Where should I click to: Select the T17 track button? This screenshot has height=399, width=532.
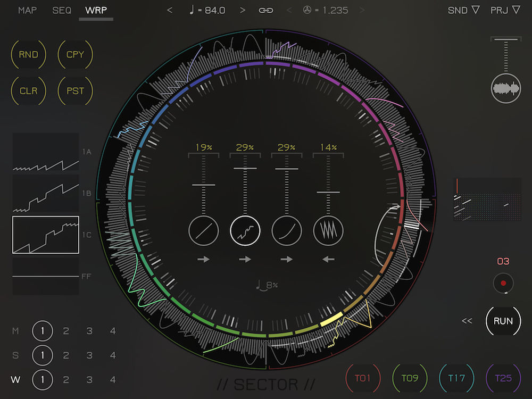click(456, 378)
